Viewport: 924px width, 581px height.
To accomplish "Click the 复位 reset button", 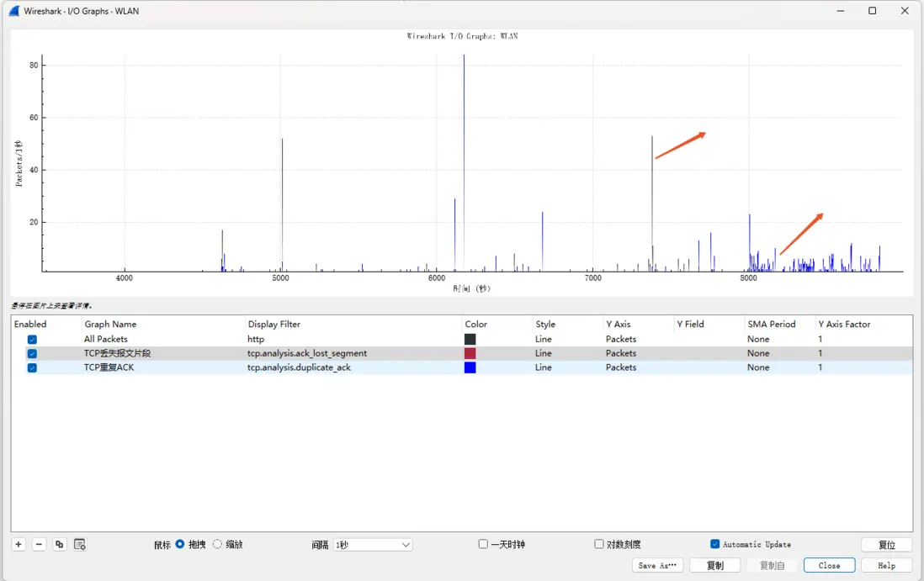I will click(x=887, y=545).
